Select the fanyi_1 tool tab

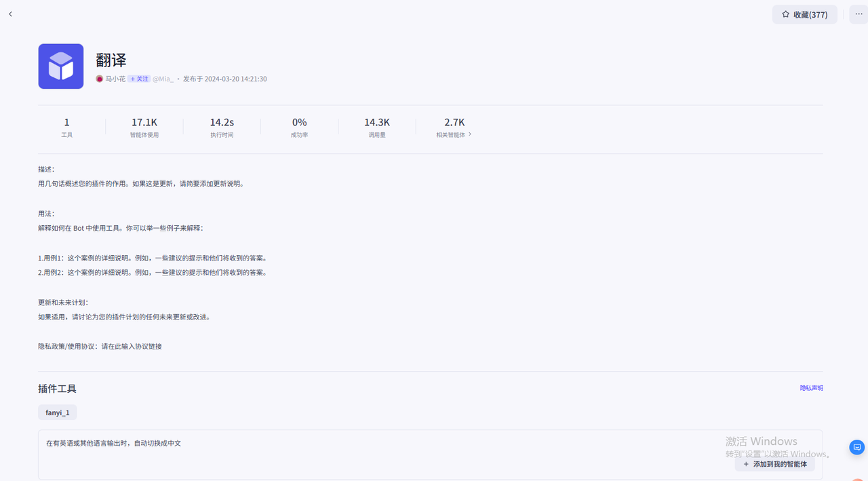tap(58, 412)
